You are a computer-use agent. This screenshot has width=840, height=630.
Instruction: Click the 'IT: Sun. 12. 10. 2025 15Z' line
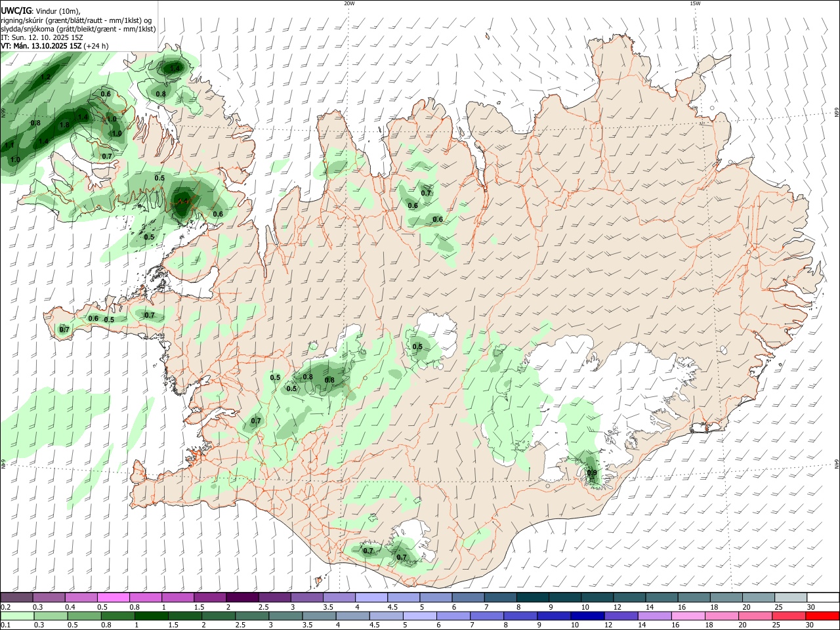point(41,37)
